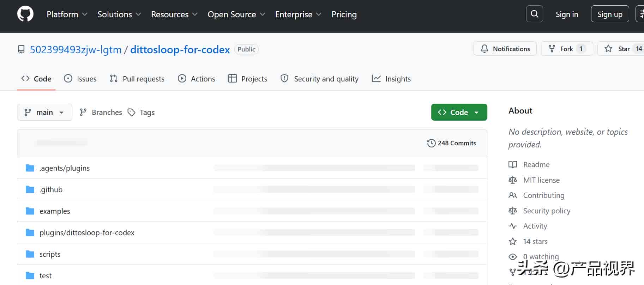
Task: Click the Notifications bell icon
Action: pyautogui.click(x=484, y=49)
